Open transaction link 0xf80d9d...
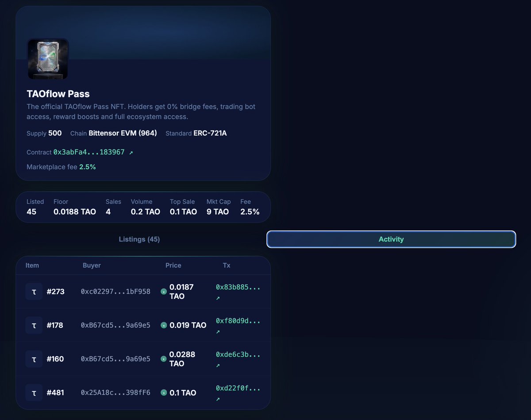Screen dimensions: 531x420 pos(238,321)
